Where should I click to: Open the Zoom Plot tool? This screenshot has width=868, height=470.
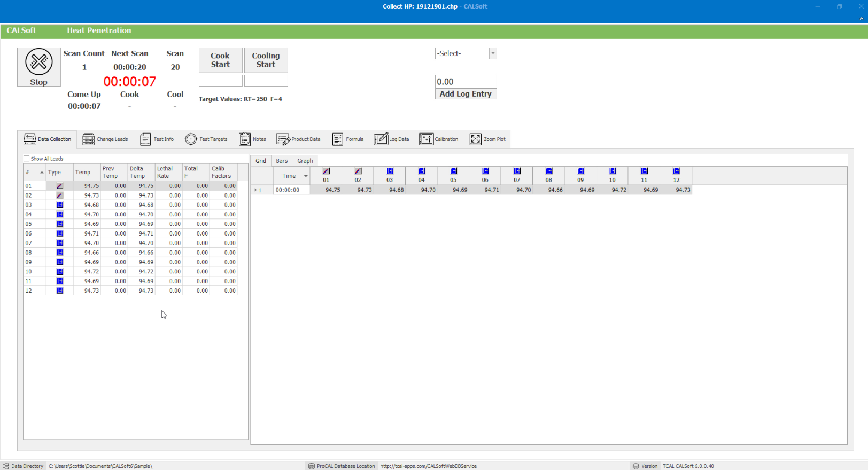coord(487,139)
